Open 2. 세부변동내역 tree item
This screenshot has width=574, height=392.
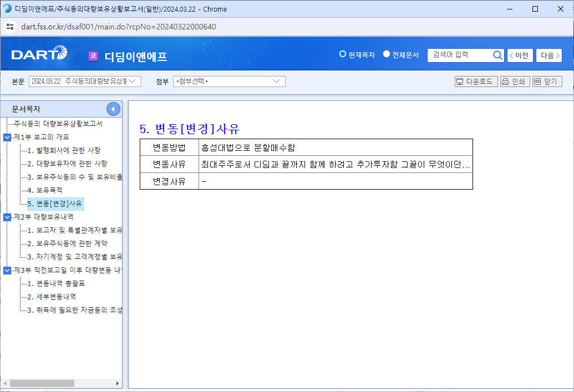point(52,297)
